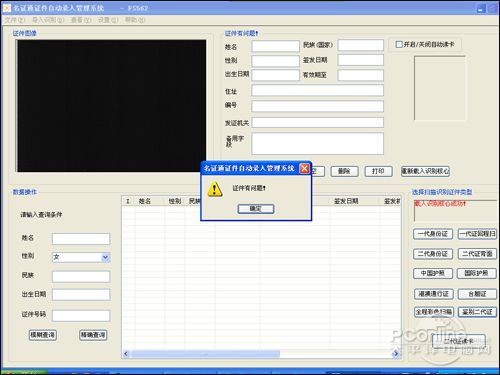Screen dimensions: 500x375
Task: Select the 国际护照 document type
Action: [477, 273]
